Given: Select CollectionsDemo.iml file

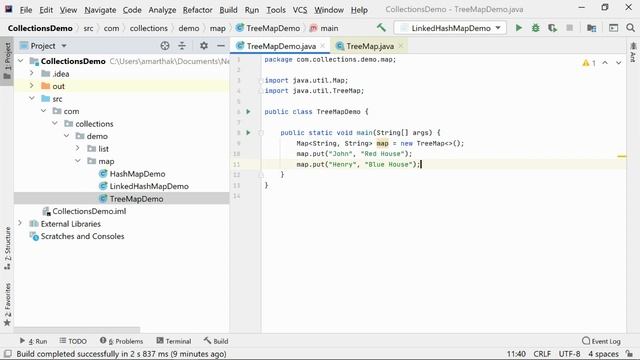Looking at the screenshot, I should pos(89,211).
